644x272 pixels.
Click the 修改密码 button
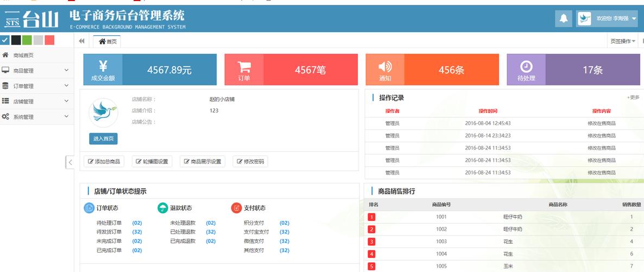250,162
